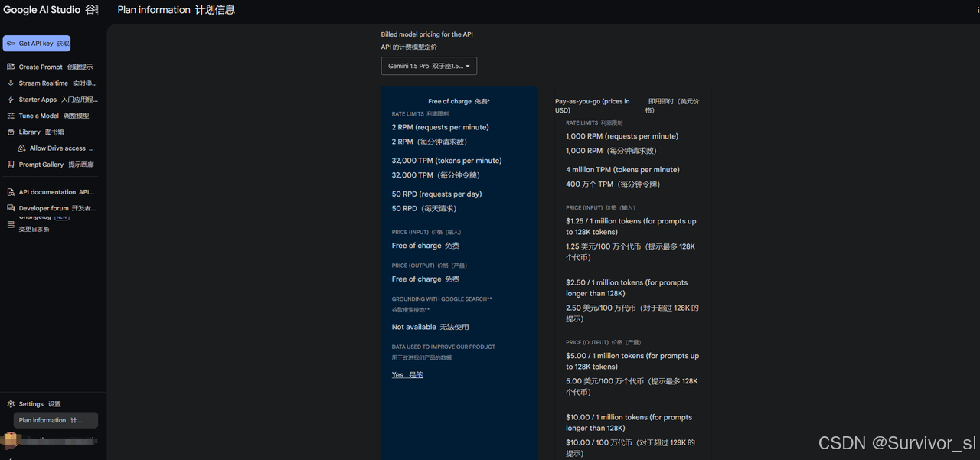Click '50 RPD (requests per day)' text
This screenshot has width=980, height=460.
tap(437, 194)
